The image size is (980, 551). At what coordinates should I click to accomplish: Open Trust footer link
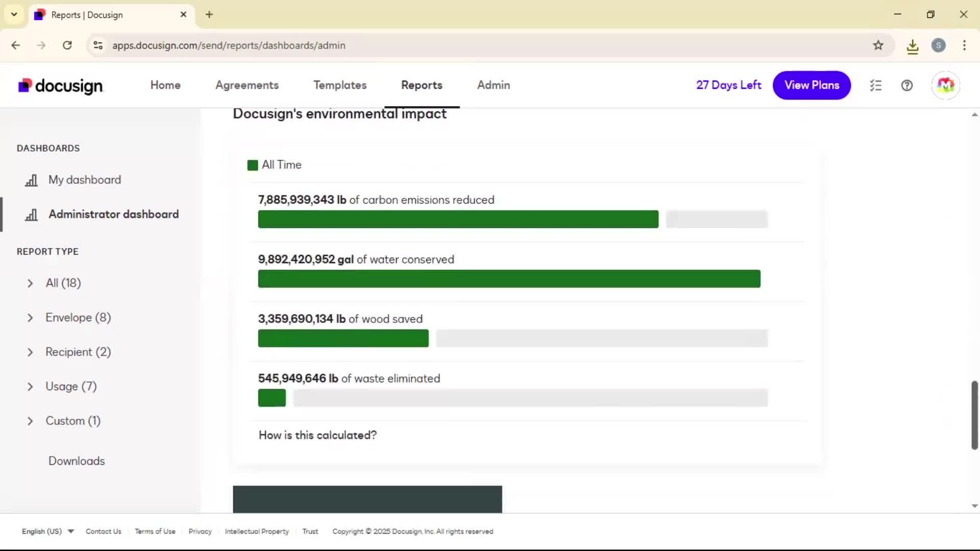pos(310,531)
